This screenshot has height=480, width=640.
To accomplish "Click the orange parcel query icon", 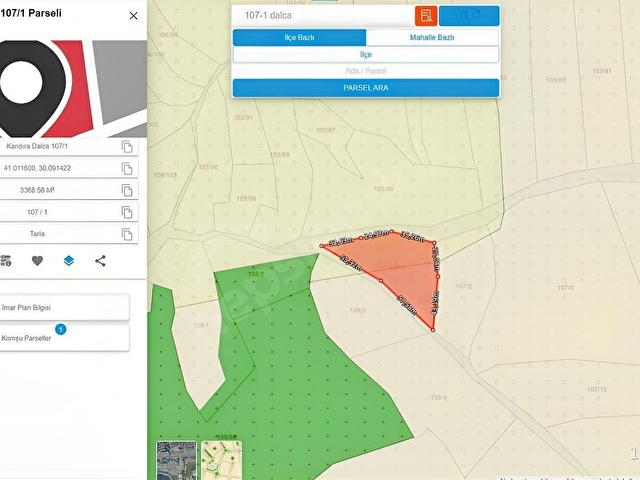I will coord(426,16).
